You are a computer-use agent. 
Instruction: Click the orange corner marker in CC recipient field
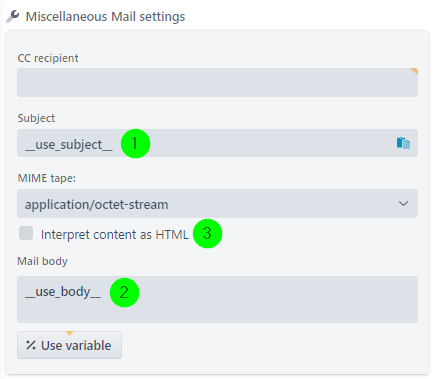(414, 71)
